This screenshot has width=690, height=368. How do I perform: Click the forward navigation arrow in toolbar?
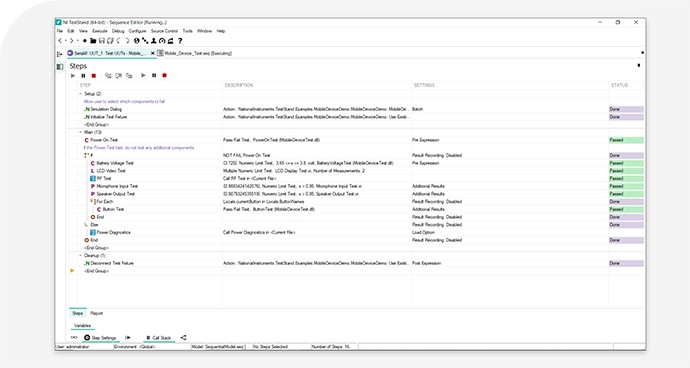pos(71,40)
